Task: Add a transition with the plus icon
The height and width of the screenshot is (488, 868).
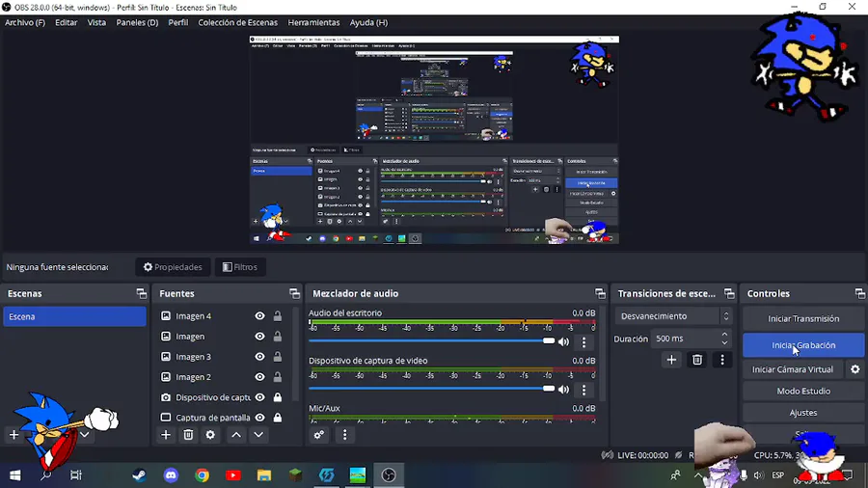Action: point(671,360)
